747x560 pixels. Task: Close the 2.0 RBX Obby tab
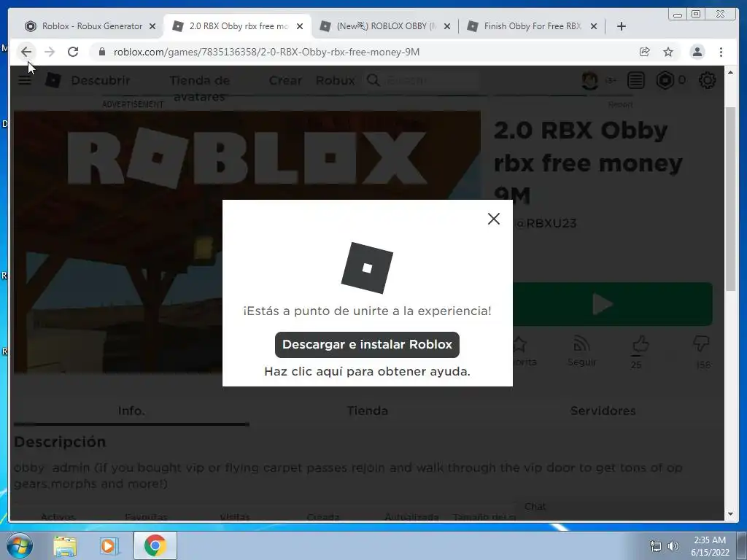tap(300, 26)
